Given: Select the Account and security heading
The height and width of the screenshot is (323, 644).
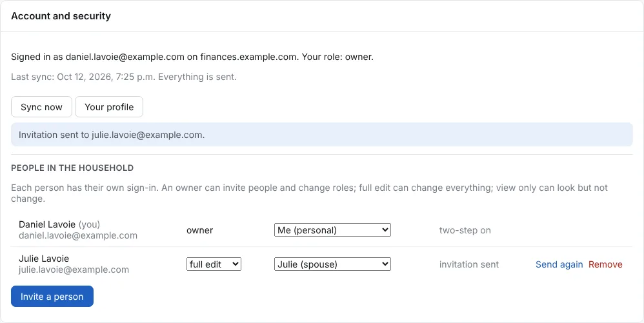Looking at the screenshot, I should coord(61,16).
